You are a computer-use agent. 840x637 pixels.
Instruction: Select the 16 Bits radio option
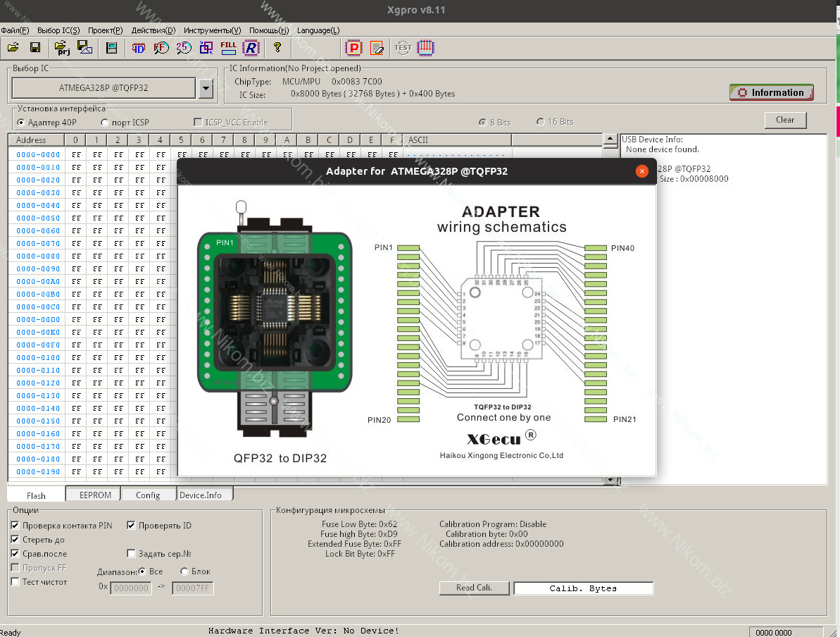541,122
